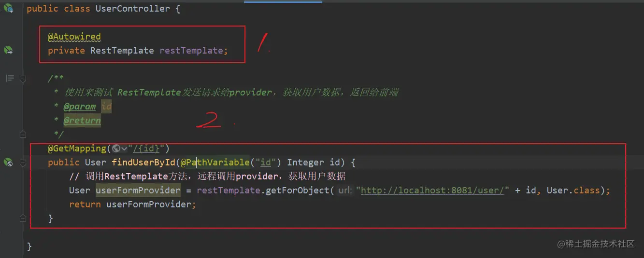Click "id" string inside PathVariable
Screen dimensions: 644x258
point(265,163)
